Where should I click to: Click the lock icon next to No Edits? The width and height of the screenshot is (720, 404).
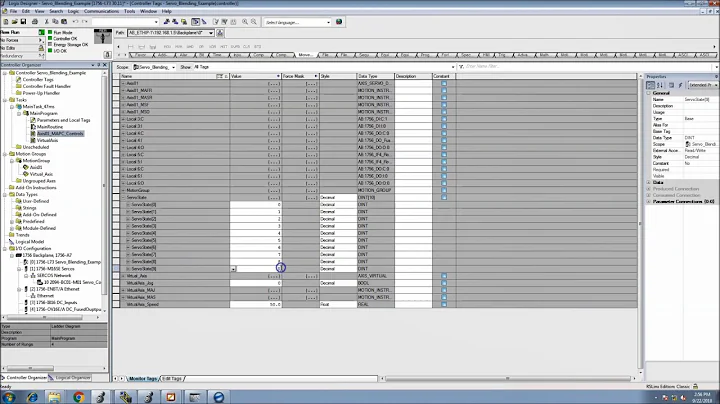[x=41, y=48]
